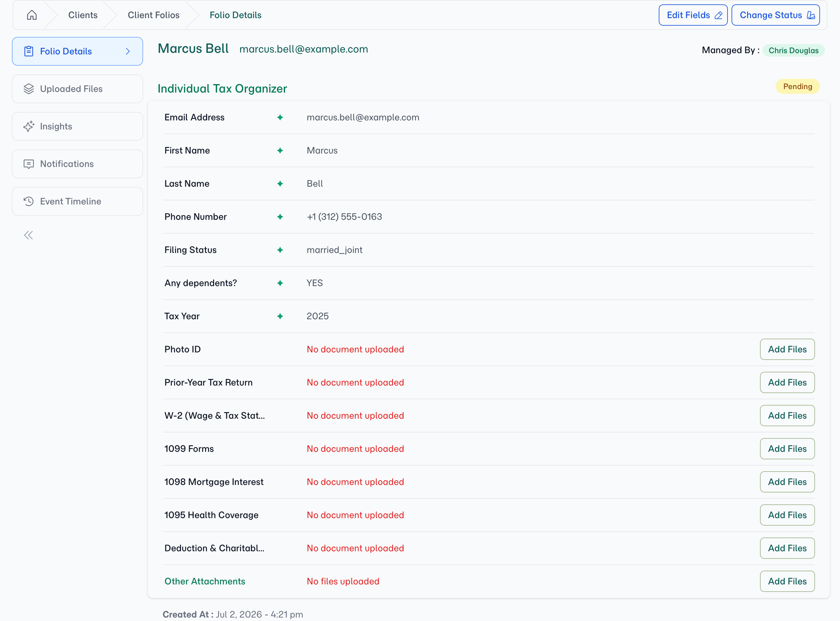Click star icon next to Last Name
This screenshot has height=621, width=840.
pyautogui.click(x=280, y=184)
